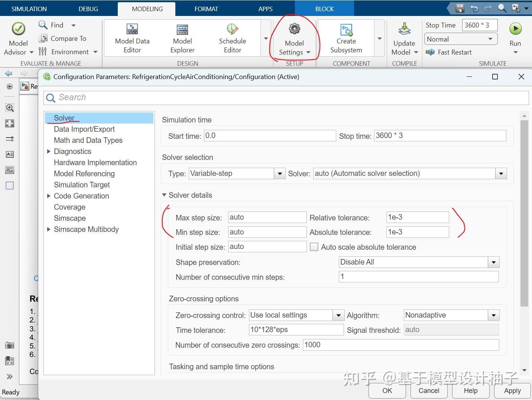Expand the Code Generation tree node
The height and width of the screenshot is (400, 532).
(49, 196)
